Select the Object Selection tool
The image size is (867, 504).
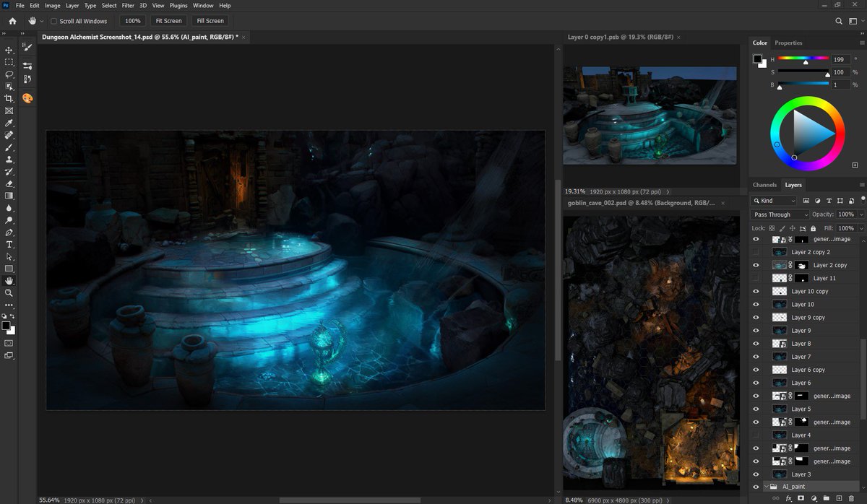pos(9,87)
